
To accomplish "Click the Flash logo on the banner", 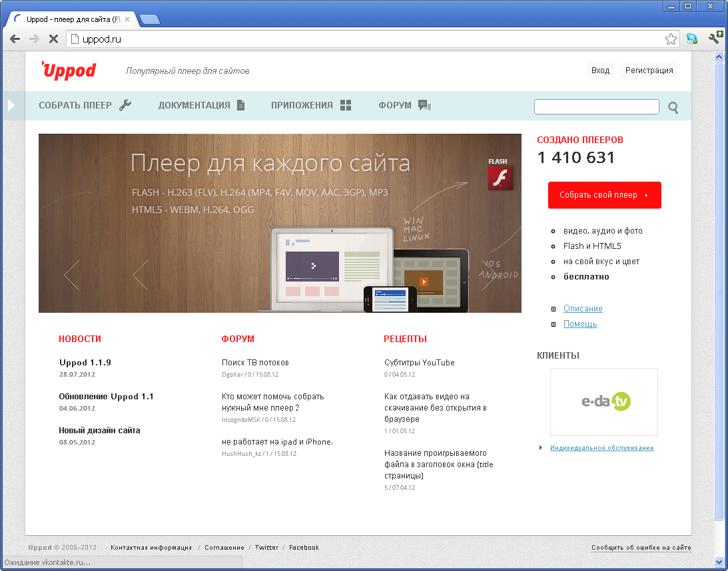I will 500,178.
